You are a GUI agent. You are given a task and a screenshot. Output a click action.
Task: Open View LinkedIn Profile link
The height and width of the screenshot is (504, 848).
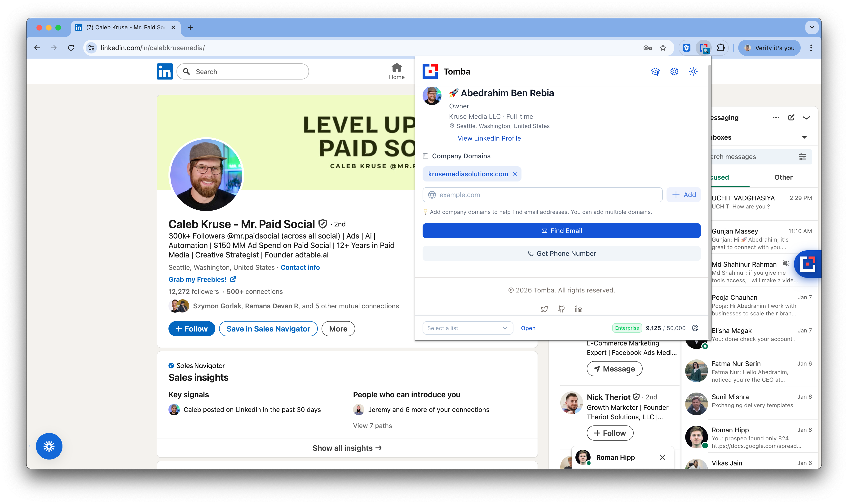[x=489, y=138]
